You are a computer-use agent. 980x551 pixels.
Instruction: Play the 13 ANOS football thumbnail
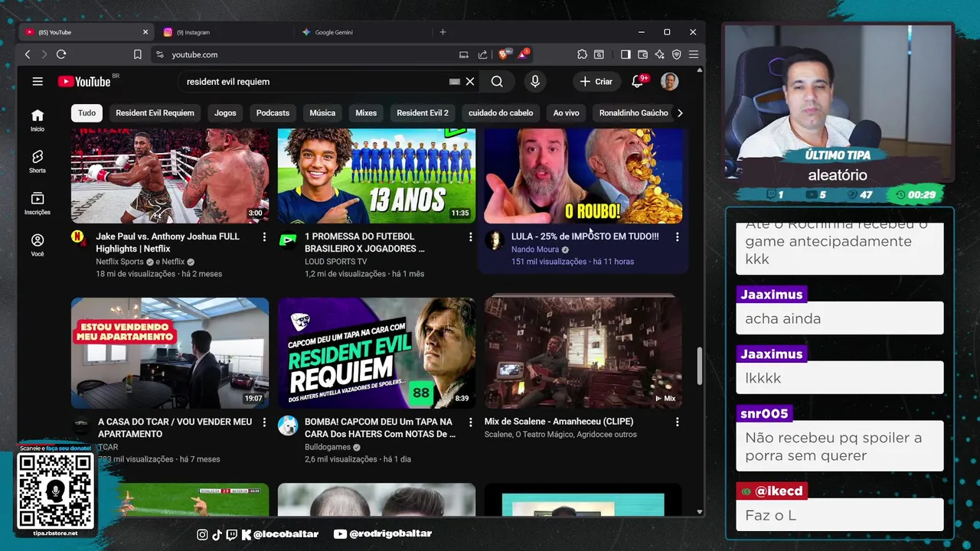coord(377,176)
